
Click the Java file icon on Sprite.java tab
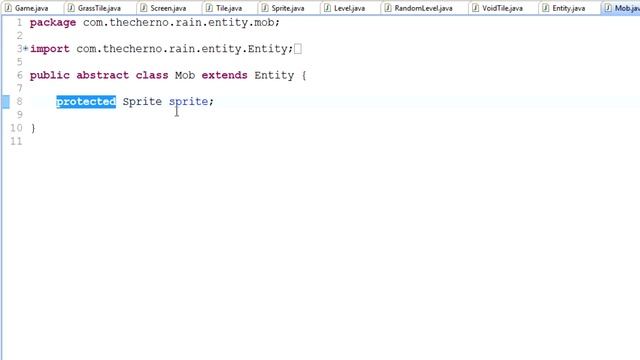click(x=265, y=8)
